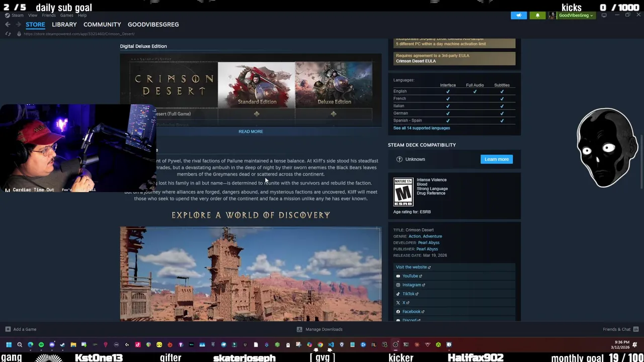Switch to the STORE tab

pyautogui.click(x=35, y=24)
